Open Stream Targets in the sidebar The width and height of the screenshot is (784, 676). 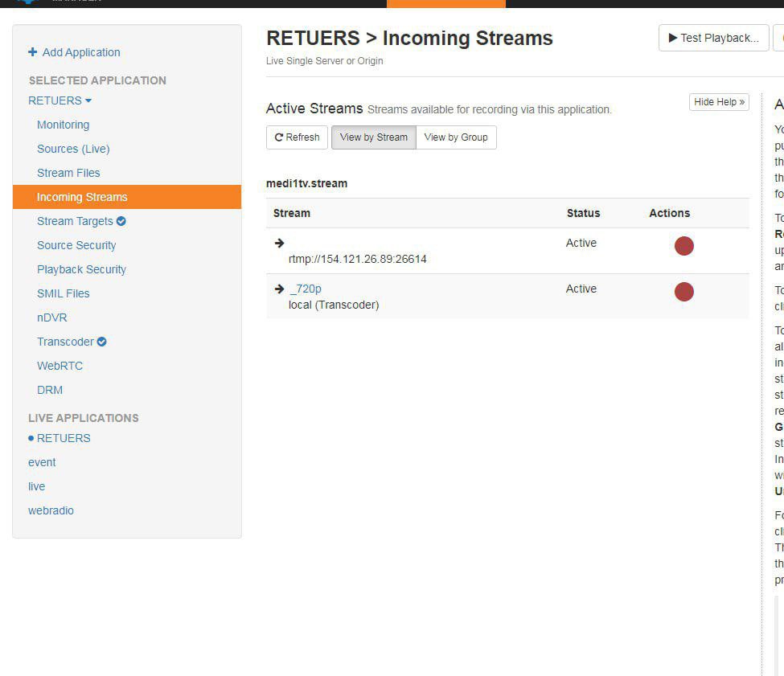pos(75,221)
